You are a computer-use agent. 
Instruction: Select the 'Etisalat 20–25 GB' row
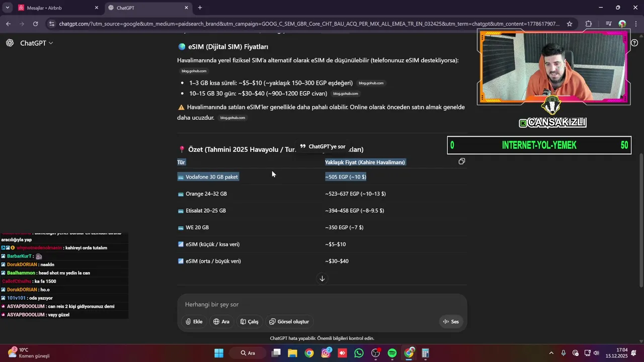click(x=322, y=211)
